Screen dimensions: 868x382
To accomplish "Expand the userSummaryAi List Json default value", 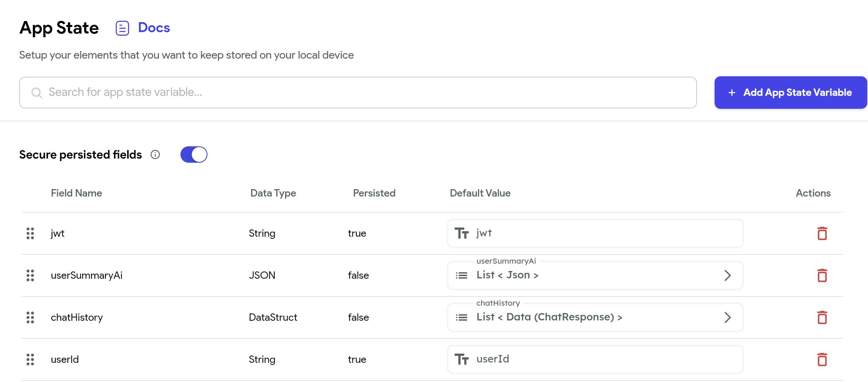I will tap(727, 275).
